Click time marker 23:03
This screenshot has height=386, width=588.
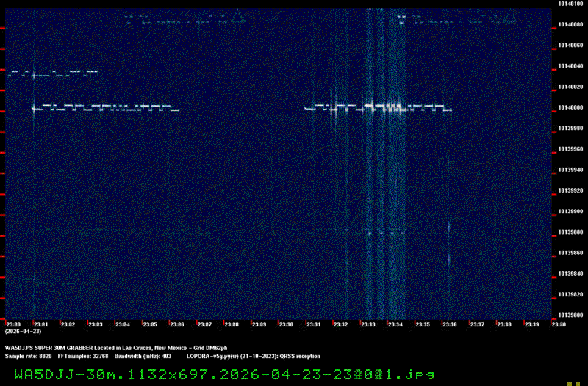[96, 324]
